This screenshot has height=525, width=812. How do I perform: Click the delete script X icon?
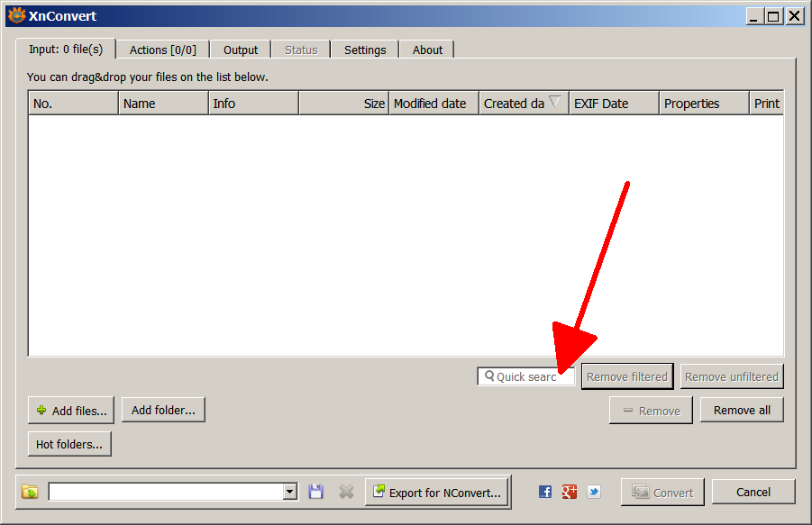tap(346, 492)
